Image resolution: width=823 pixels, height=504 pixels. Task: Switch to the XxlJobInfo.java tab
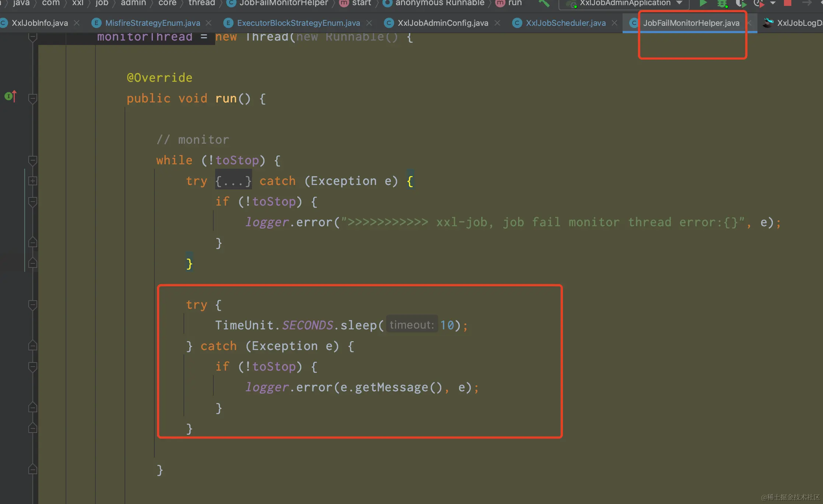[x=39, y=23]
